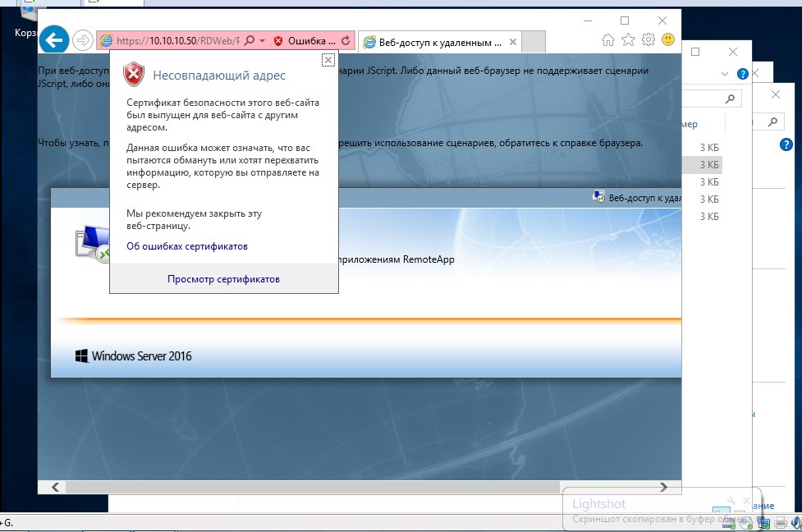The width and height of the screenshot is (802, 532).
Task: Click the RD Web icon beside 'Веб-доступ к удал'
Action: pyautogui.click(x=598, y=197)
